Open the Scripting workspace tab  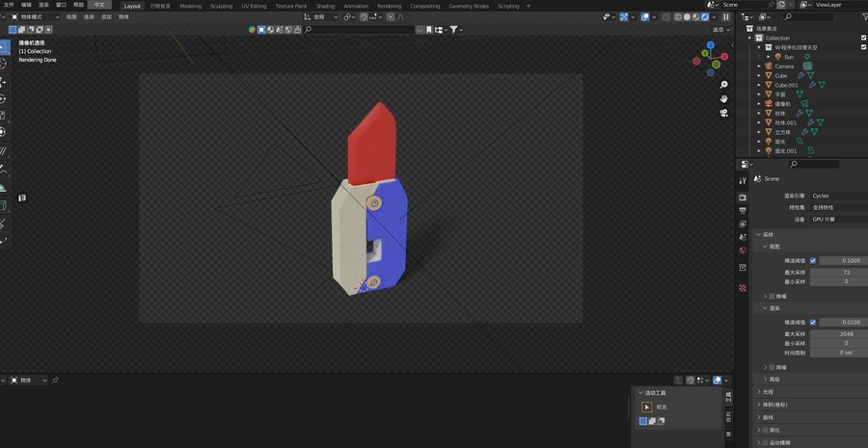tap(508, 6)
